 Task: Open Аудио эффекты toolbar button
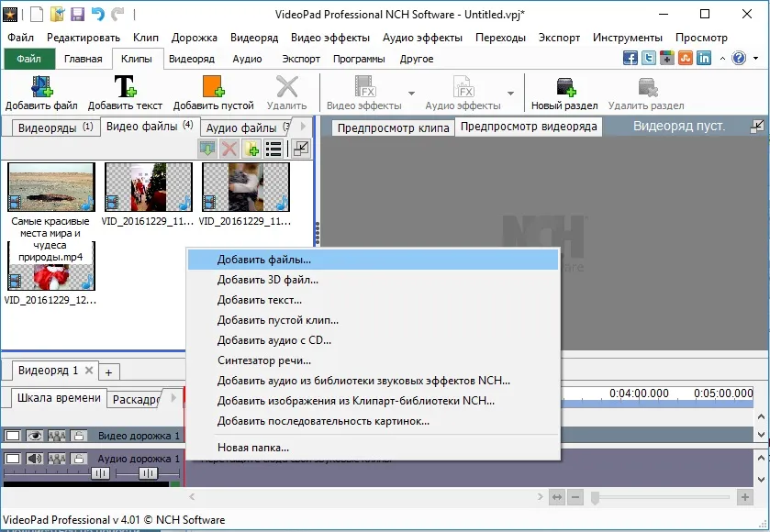pyautogui.click(x=463, y=93)
